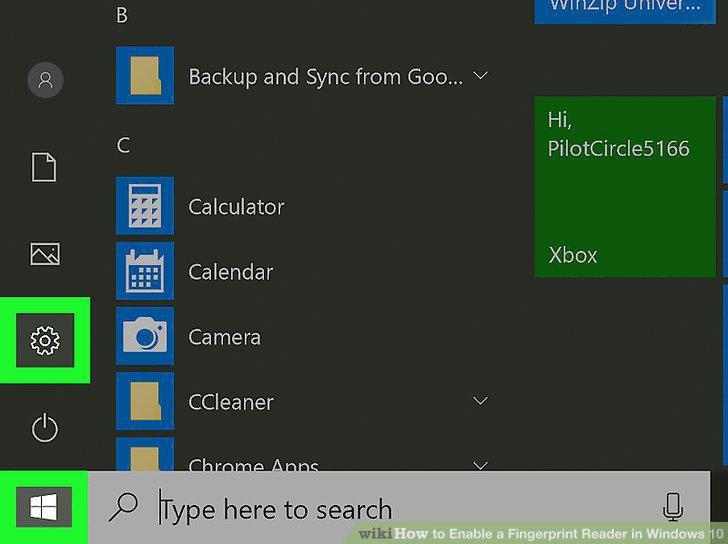728x544 pixels.
Task: Click the Backup and Sync folder icon
Action: [145, 75]
